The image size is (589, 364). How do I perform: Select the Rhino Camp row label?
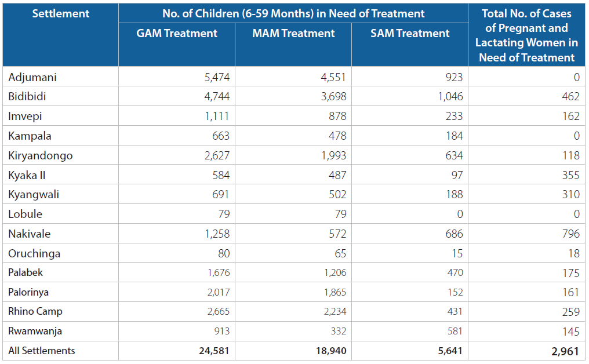35,312
